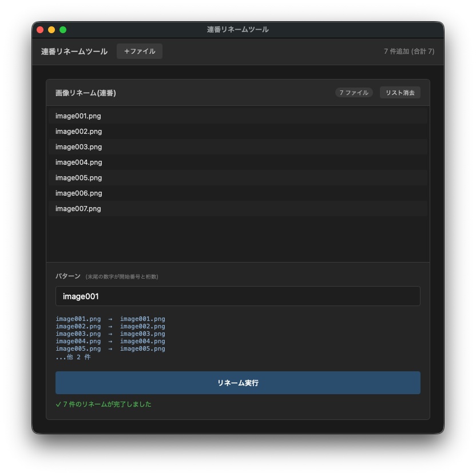This screenshot has height=476, width=476.
Task: Click the 7 件追加 (合計 7) status text
Action: point(409,51)
